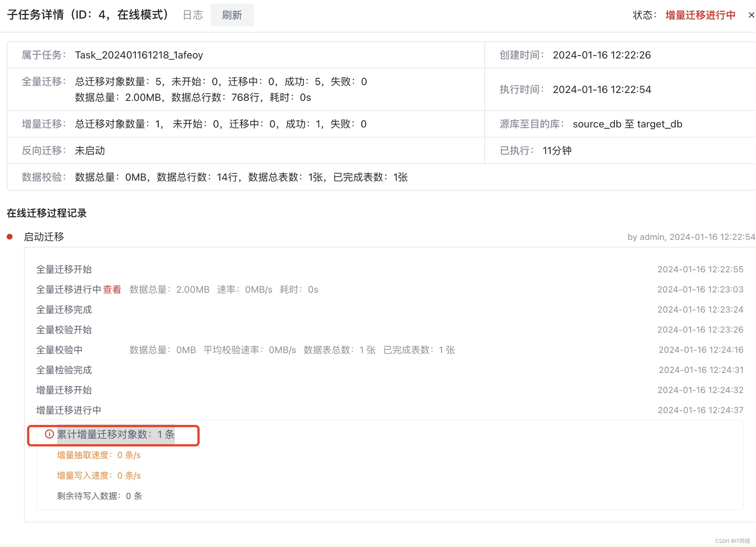Screen dimensions: 756x547
Task: Click 增量抽取速度: 0 条/s line
Action: pos(98,455)
